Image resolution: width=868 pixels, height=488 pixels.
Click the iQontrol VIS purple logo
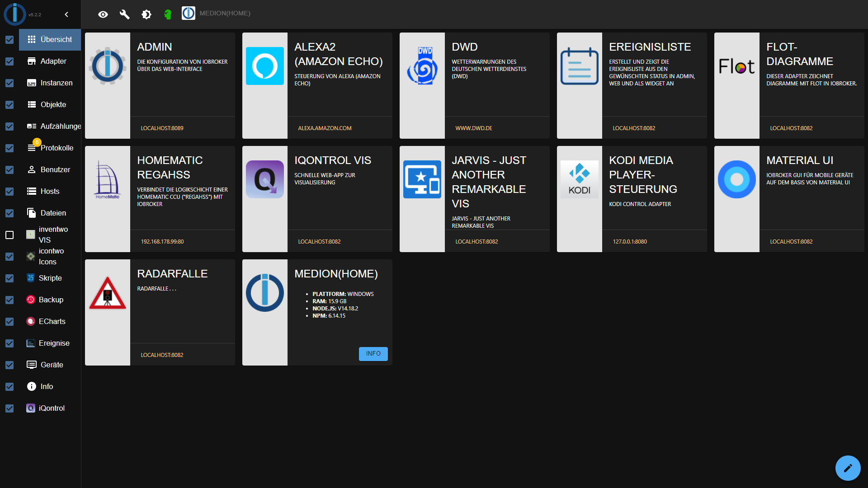coord(265,179)
